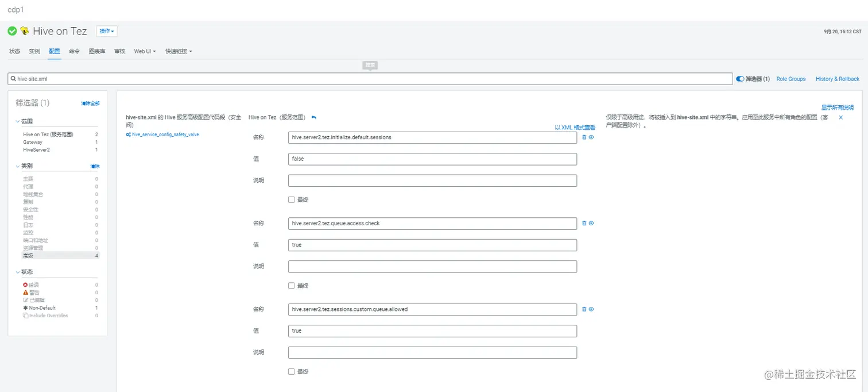
Task: Click 以 XML 格式查看 view as XML link
Action: pyautogui.click(x=575, y=128)
